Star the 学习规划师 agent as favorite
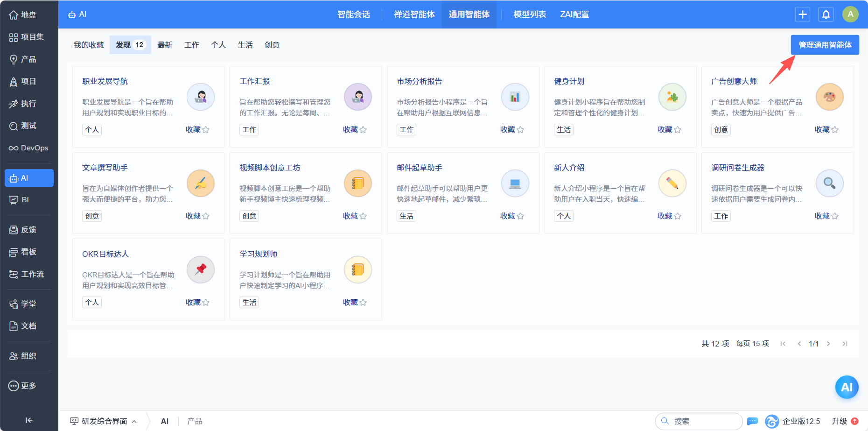Image resolution: width=868 pixels, height=431 pixels. click(355, 303)
